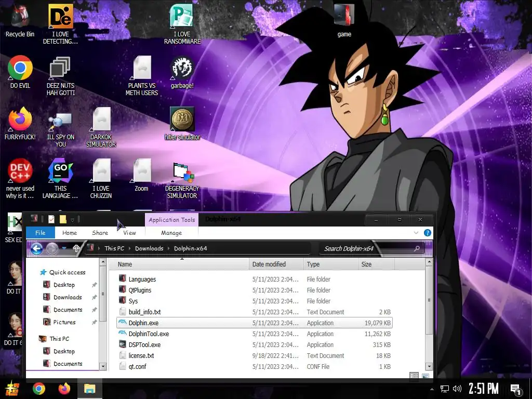Expand the This PC breadcrumb arrow

pyautogui.click(x=129, y=248)
